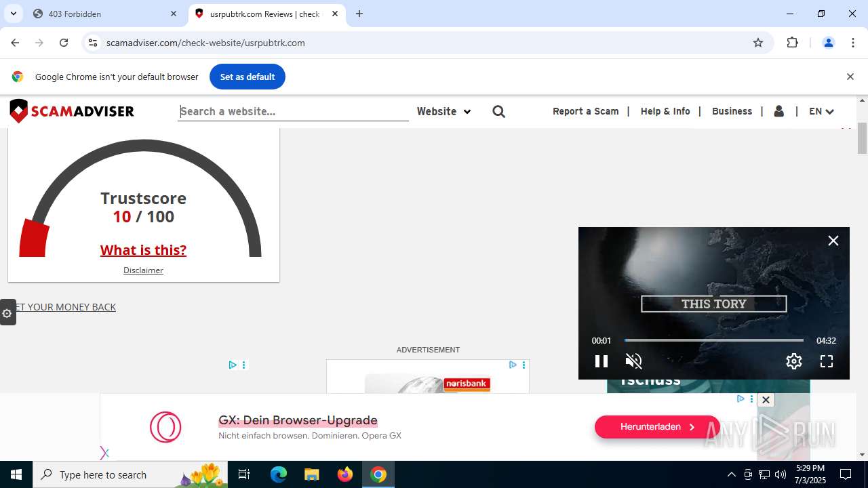This screenshot has width=868, height=488.
Task: Show hidden system tray icons
Action: [x=731, y=474]
